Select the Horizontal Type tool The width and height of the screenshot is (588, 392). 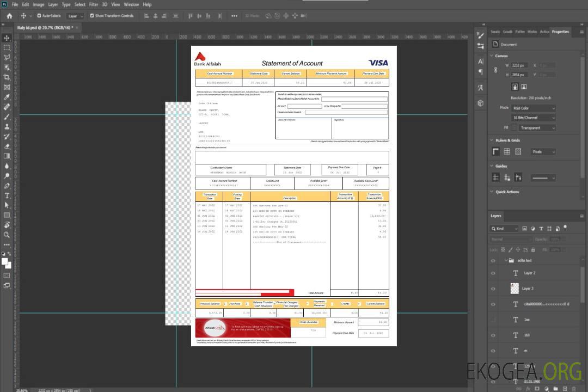7,195
